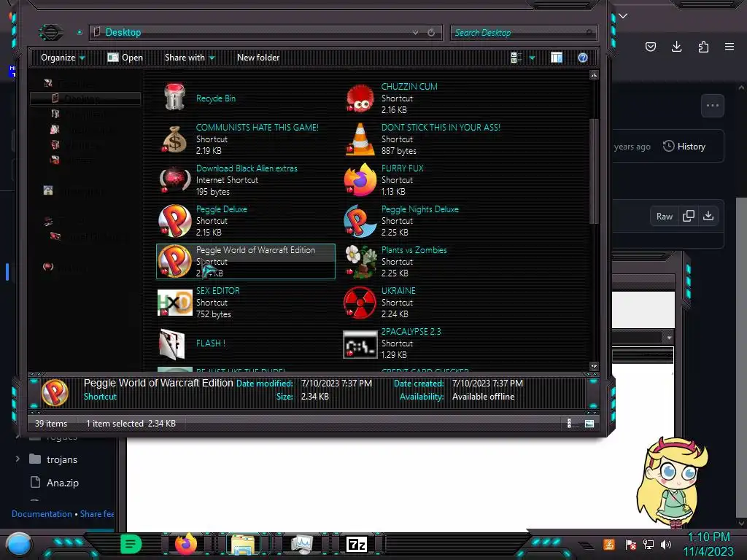This screenshot has height=560, width=747.
Task: Click the Explorer back navigation button
Action: pyautogui.click(x=50, y=32)
